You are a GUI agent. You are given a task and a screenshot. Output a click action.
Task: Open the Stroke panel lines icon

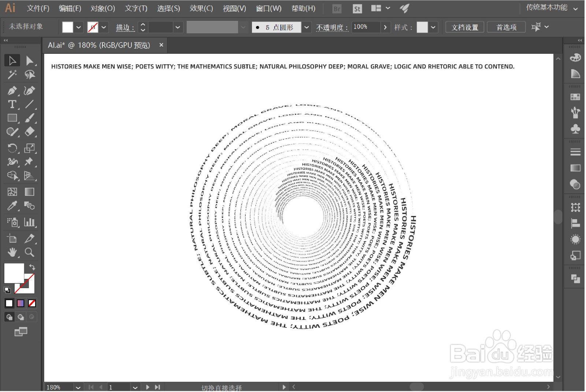tap(575, 152)
